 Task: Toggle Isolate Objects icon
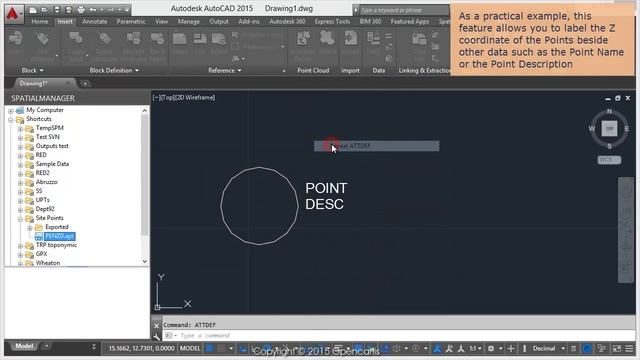(602, 349)
